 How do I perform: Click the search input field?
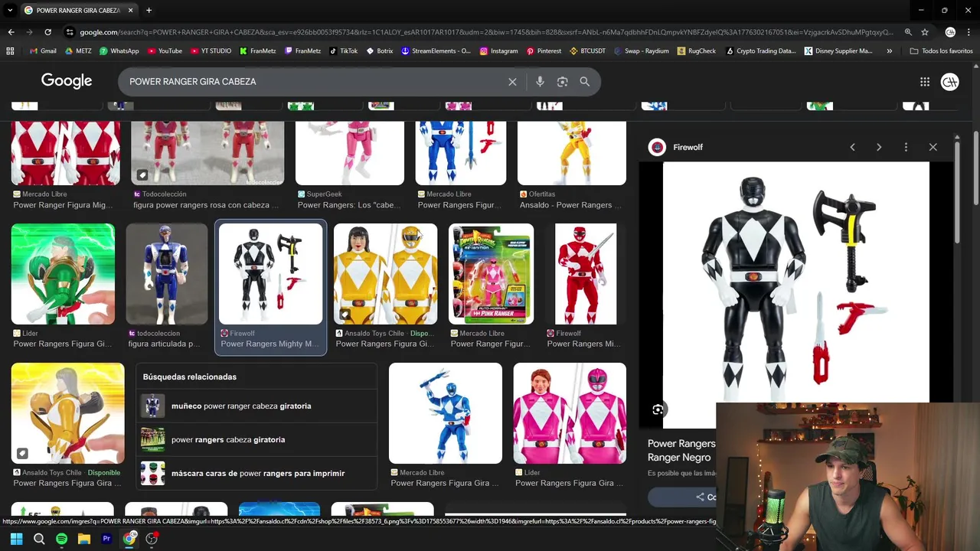[314, 82]
